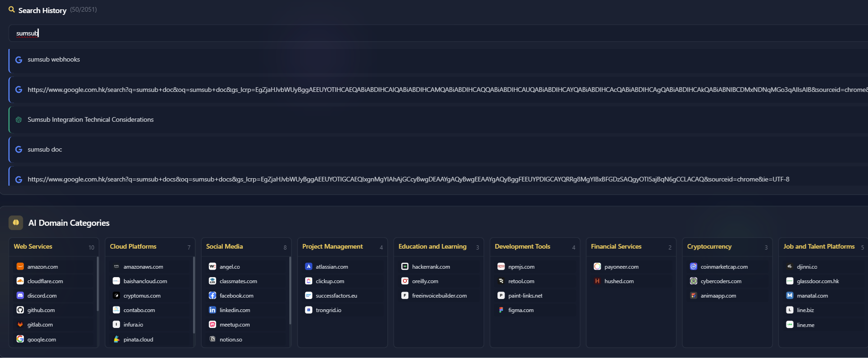Click the notion.so favicon
Viewport: 868px width, 362px height.
(x=212, y=339)
